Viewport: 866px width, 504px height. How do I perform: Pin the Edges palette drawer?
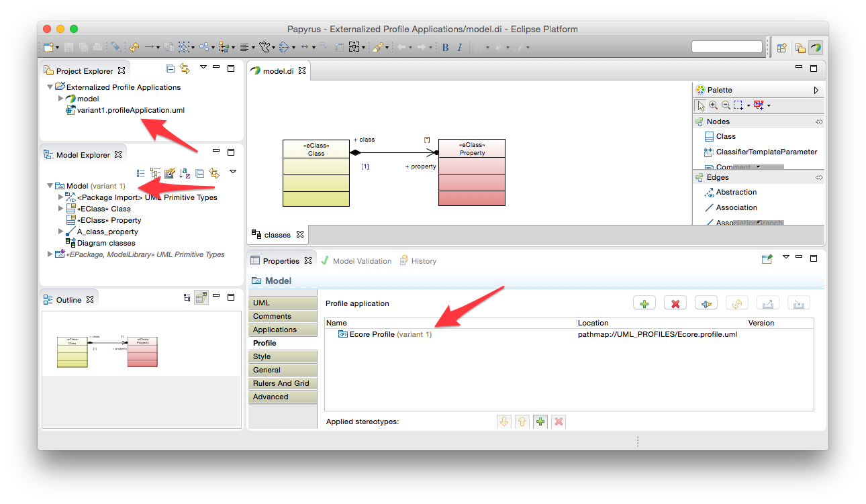pos(819,178)
